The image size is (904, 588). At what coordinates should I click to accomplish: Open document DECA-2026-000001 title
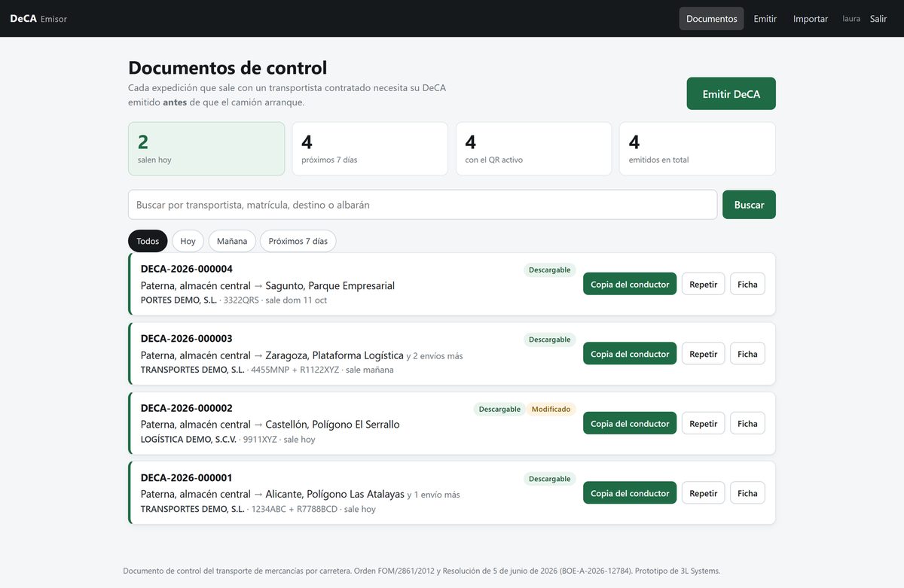(187, 478)
